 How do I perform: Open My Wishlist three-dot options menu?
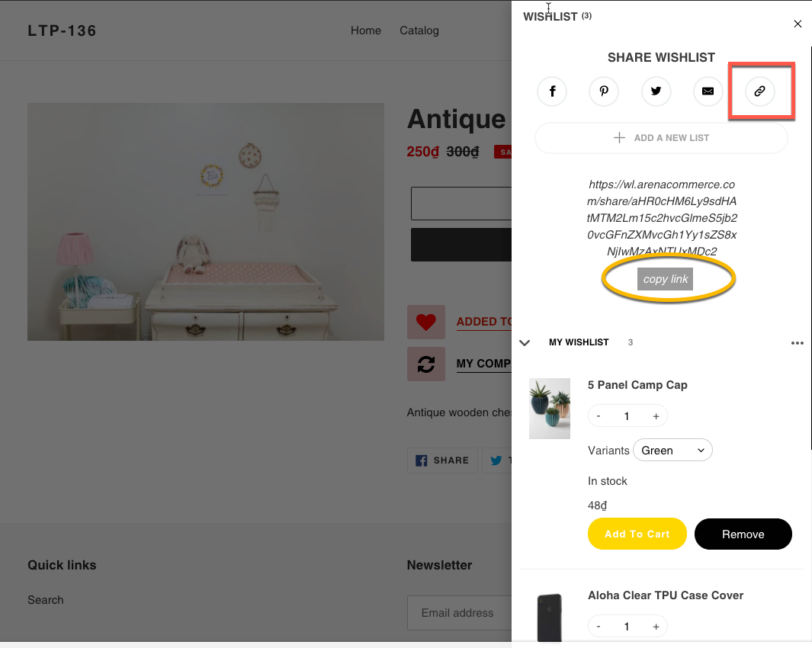[797, 343]
